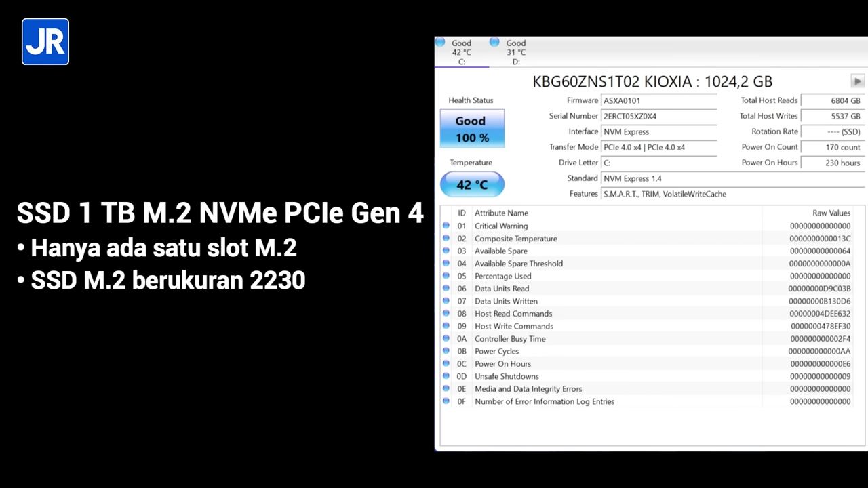Click the blue status dot beside Critical Warning
The height and width of the screenshot is (488, 868).
[x=446, y=226]
